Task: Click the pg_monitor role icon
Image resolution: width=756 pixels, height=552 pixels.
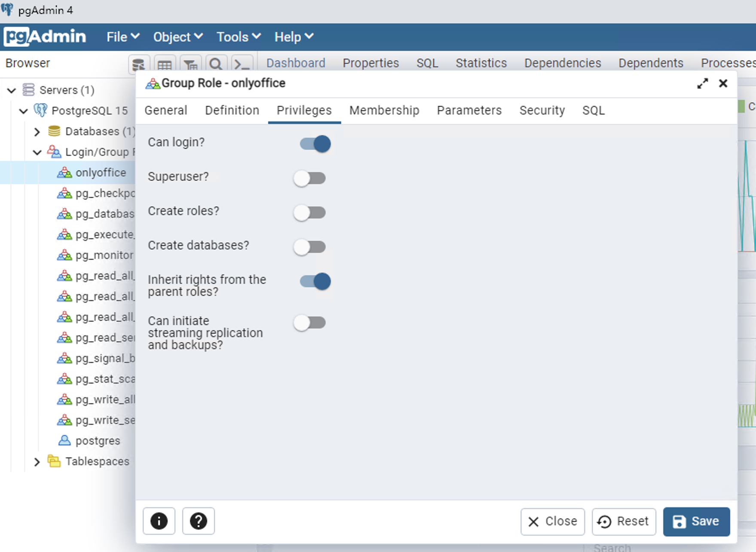Action: (x=64, y=255)
